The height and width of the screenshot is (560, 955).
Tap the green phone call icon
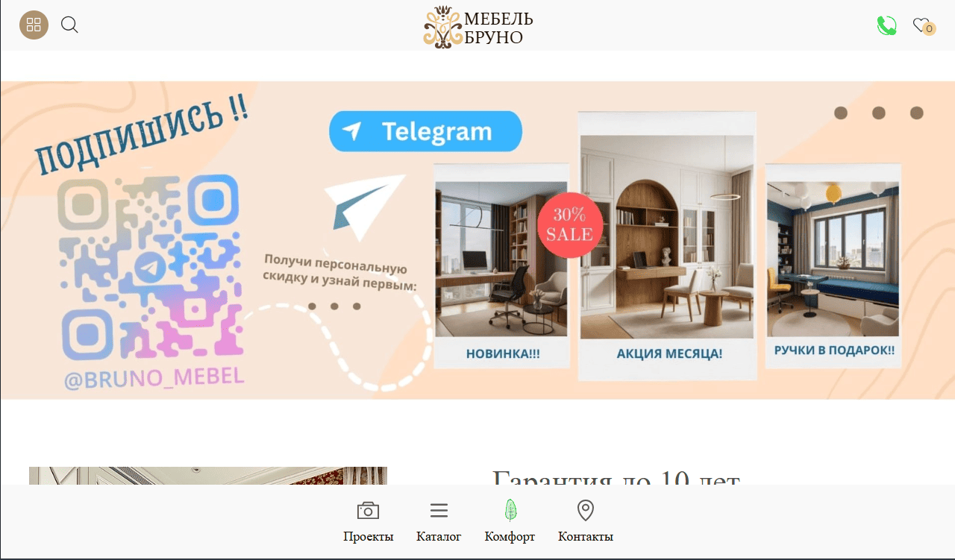coord(886,26)
